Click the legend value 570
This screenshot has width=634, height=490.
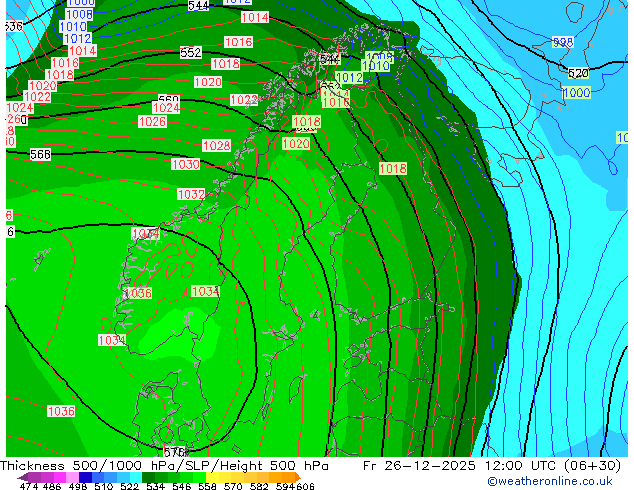[233, 486]
